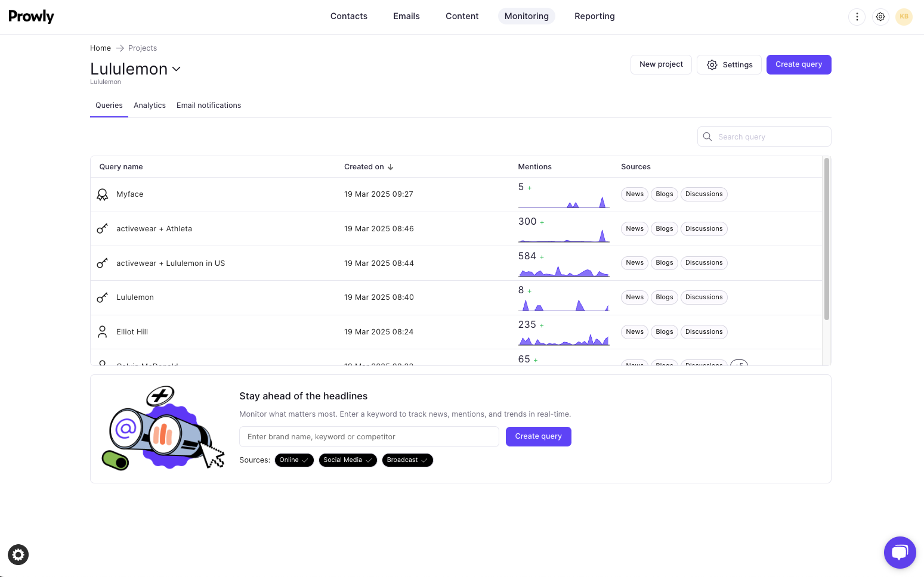Open Monitoring in top navigation

pyautogui.click(x=527, y=16)
